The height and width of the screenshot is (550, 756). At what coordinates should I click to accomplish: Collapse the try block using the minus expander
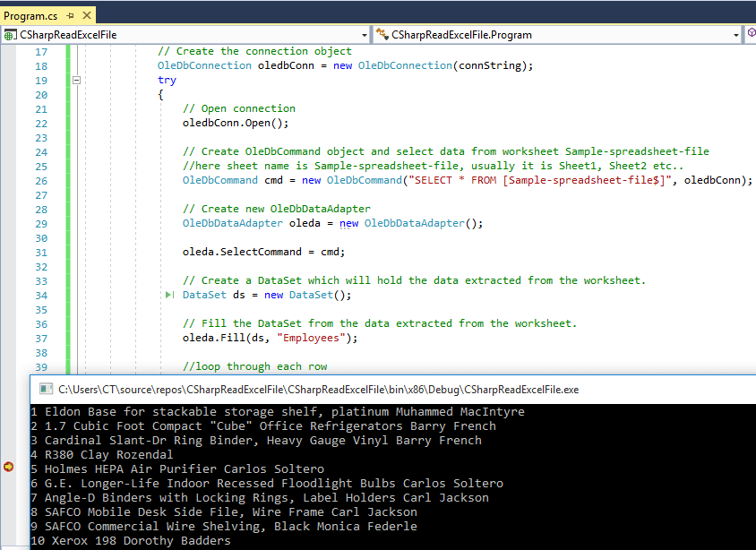[76, 79]
